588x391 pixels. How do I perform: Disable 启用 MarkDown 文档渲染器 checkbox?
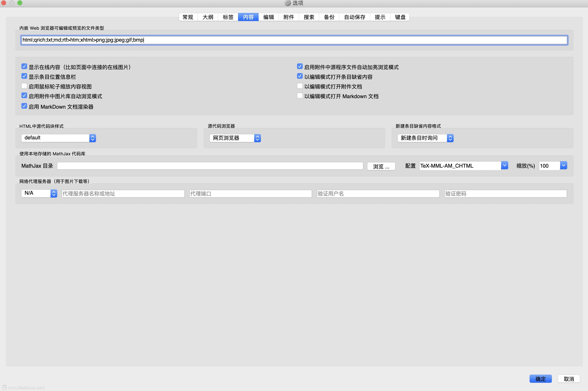coord(24,106)
